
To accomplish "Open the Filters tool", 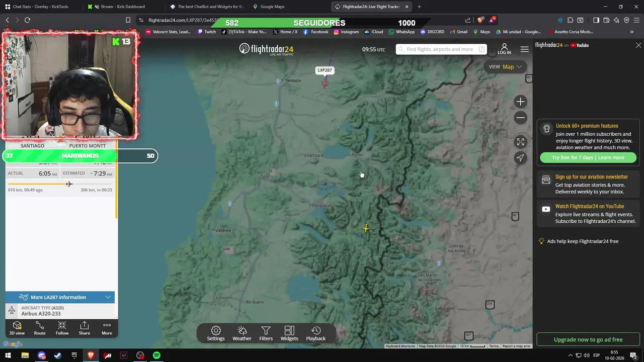I will (266, 333).
